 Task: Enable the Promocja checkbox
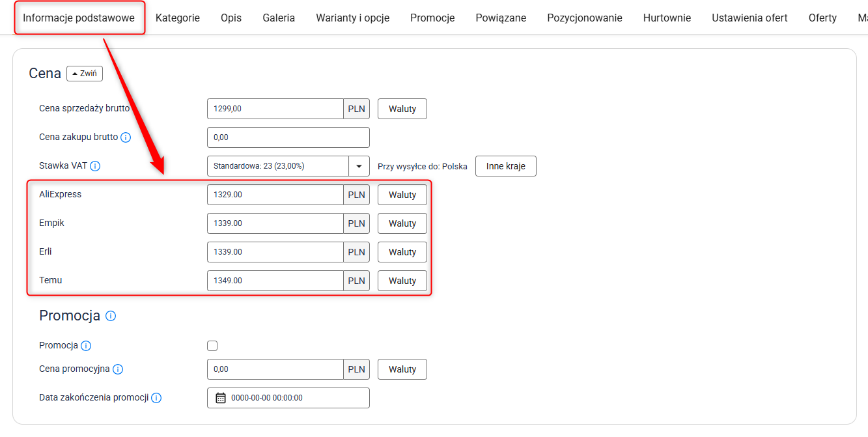(212, 346)
